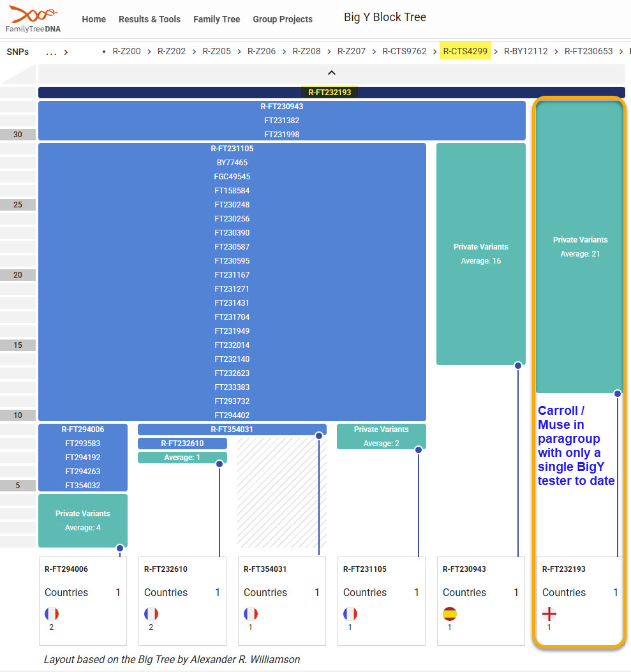
Task: Click the arrow after the breadcrumb ellipsis
Action: 66,52
